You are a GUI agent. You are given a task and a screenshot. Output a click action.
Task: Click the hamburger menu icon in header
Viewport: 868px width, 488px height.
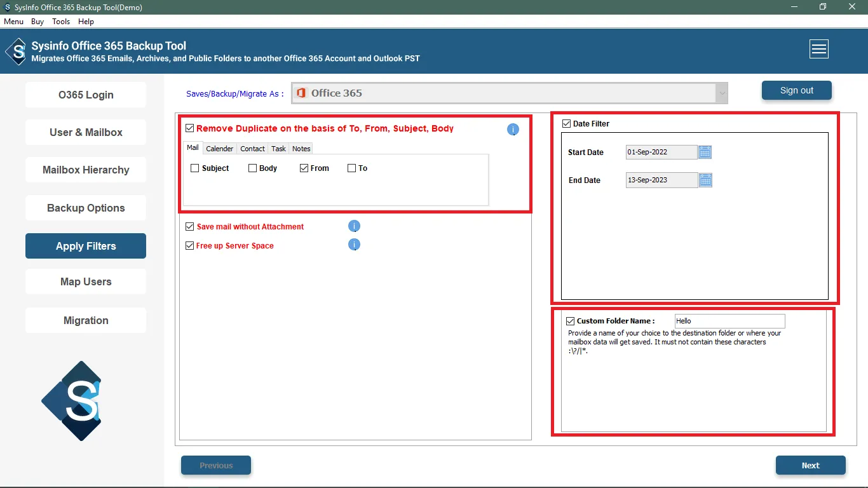click(818, 49)
